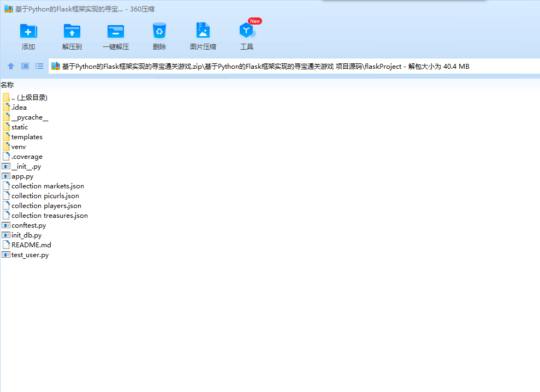Switch to list view mode icon
Viewport: 540px width, 392px height.
39,66
